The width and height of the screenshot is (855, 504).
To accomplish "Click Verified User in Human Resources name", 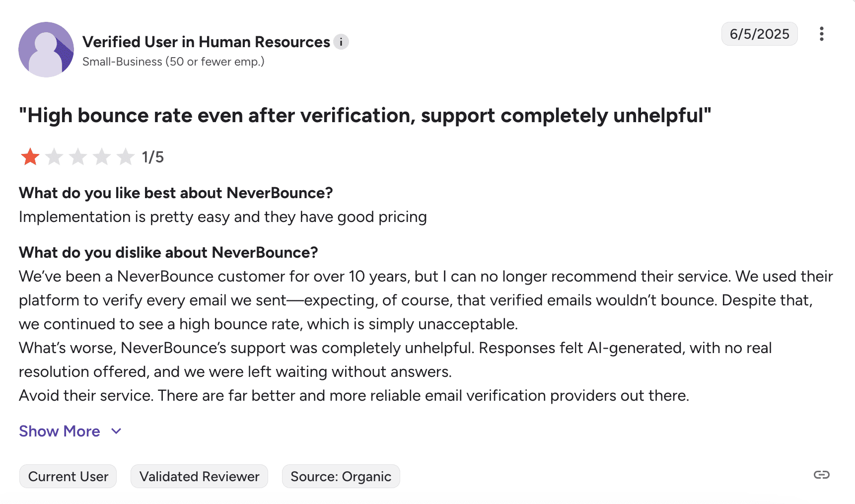I will [x=206, y=42].
